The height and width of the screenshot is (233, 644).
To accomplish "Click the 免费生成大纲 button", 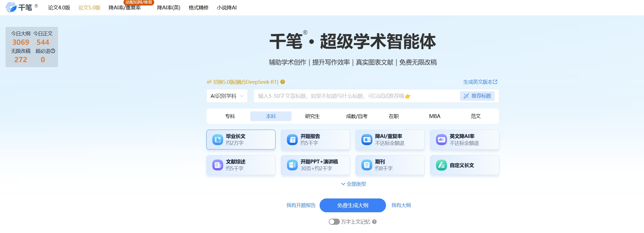I will click(353, 205).
